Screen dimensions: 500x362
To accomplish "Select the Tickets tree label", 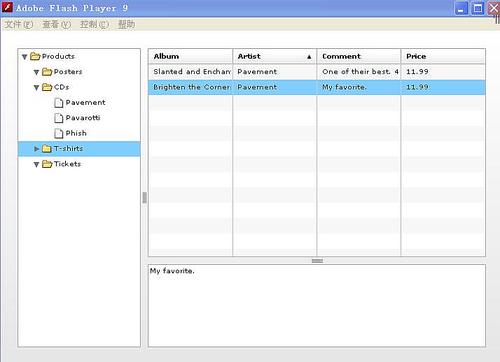I will [x=67, y=164].
